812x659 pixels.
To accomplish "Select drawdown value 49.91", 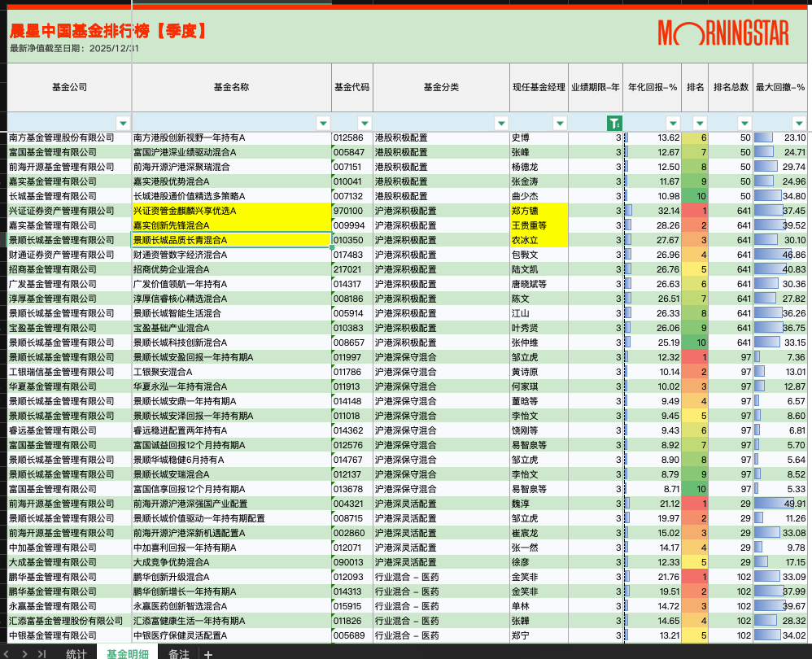I will (x=780, y=504).
